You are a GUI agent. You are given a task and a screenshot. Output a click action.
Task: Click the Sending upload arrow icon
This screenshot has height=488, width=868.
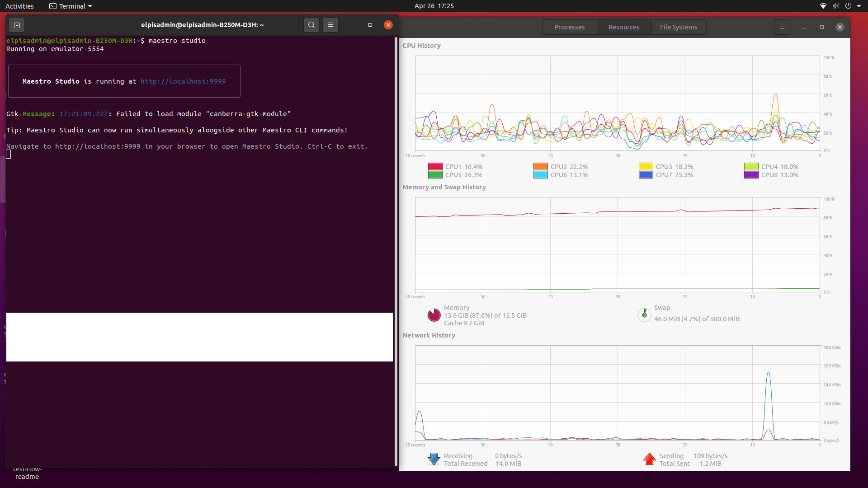[x=649, y=459]
